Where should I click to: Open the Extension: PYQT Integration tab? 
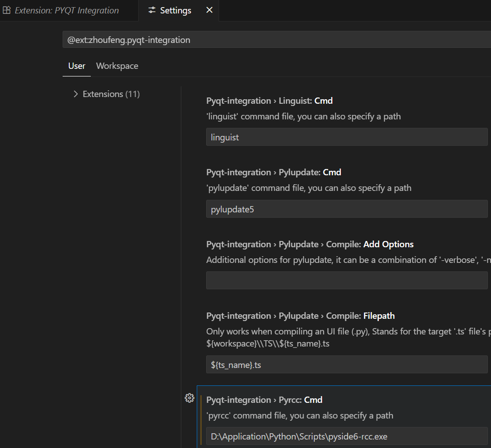pos(66,10)
